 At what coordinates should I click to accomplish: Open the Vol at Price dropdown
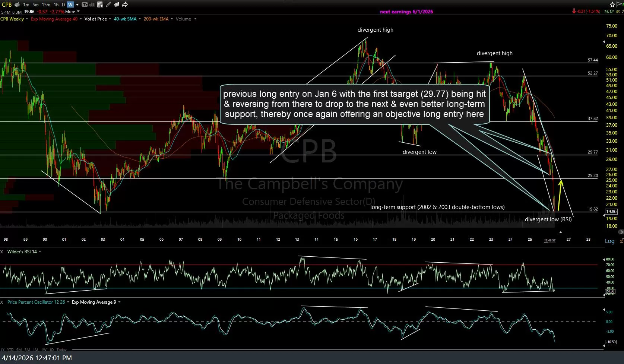coord(110,19)
